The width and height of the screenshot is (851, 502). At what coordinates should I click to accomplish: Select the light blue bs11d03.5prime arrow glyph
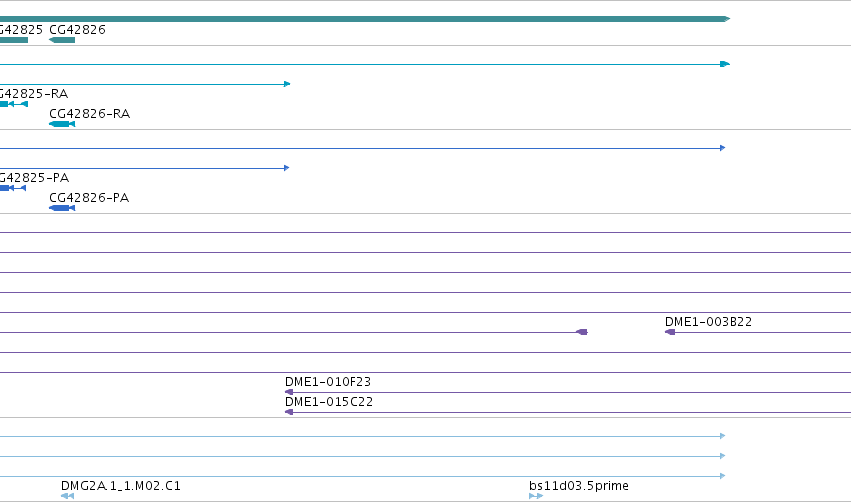pos(536,495)
